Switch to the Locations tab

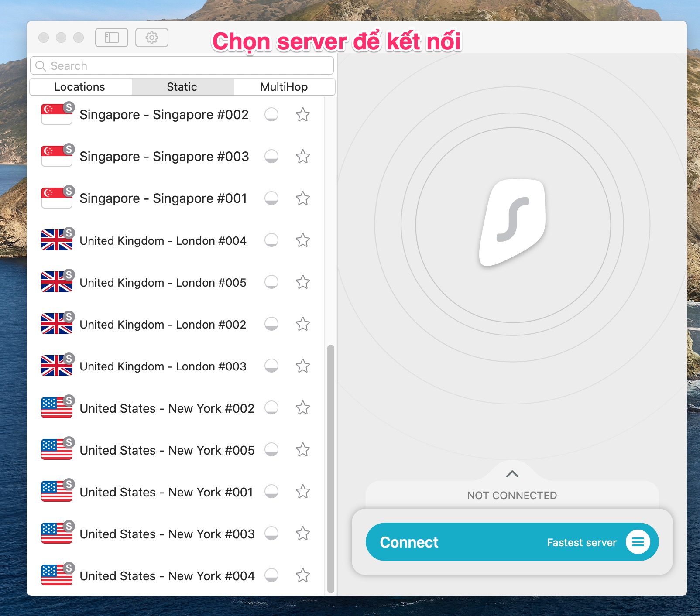(80, 87)
